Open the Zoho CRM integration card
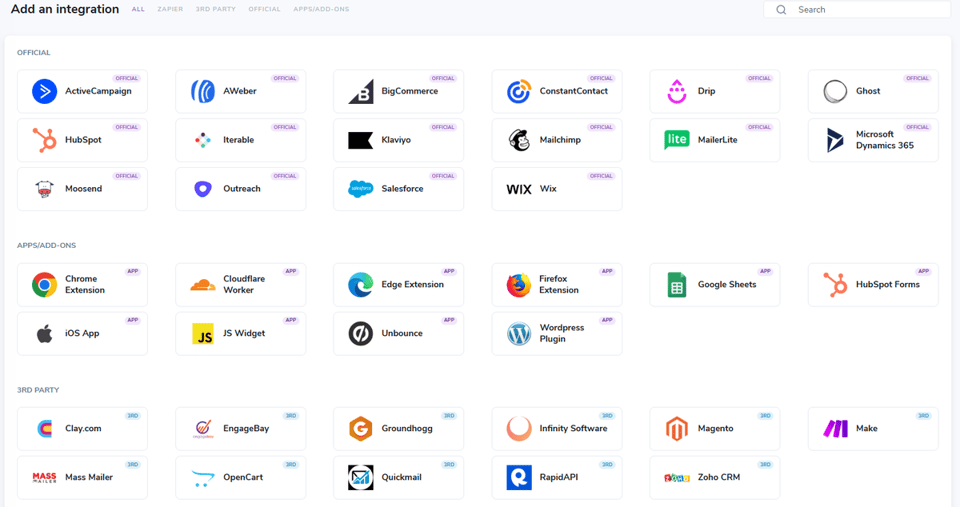Viewport: 960px width, 507px height. point(714,478)
